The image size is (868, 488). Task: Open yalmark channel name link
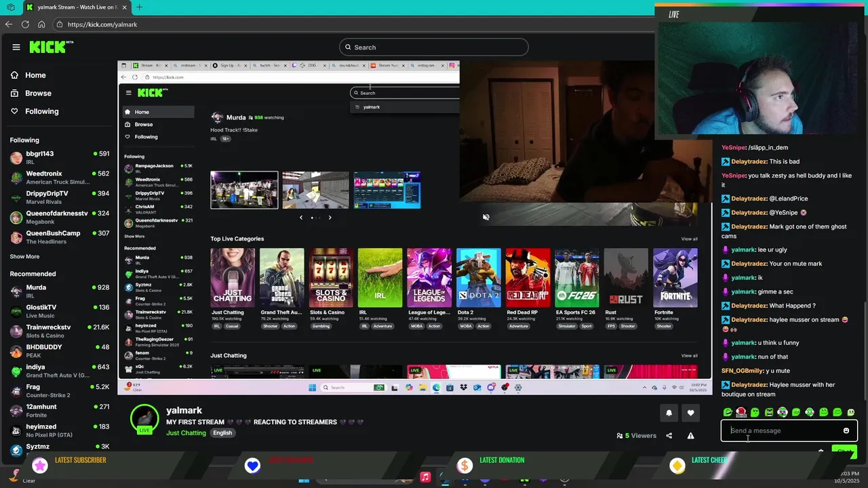(x=184, y=410)
